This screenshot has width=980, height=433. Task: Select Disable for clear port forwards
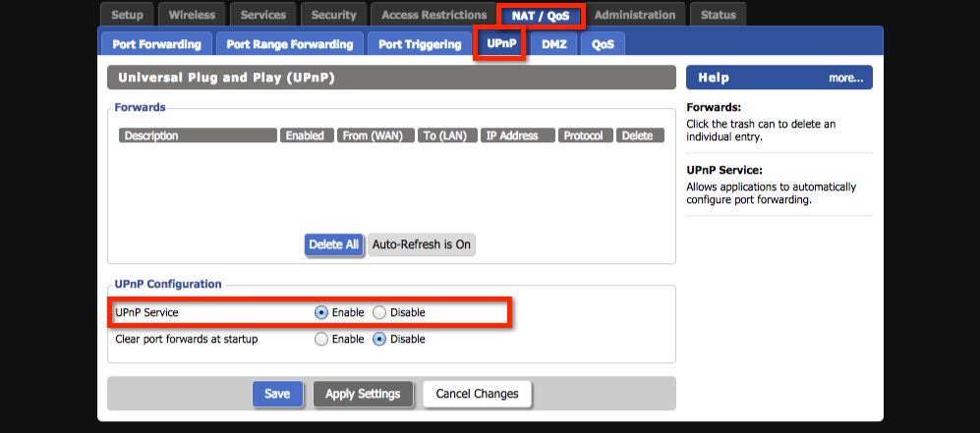(x=379, y=340)
